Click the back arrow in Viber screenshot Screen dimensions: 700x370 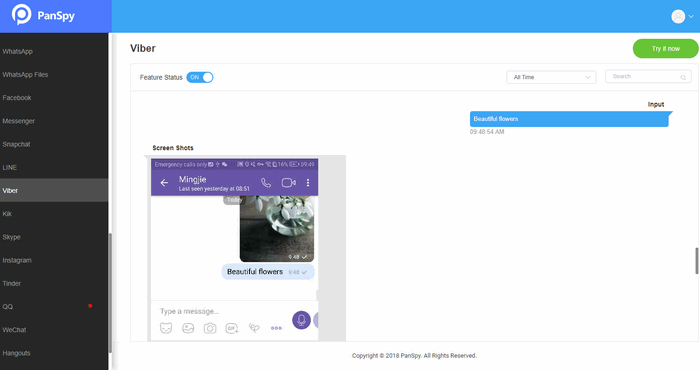(x=164, y=183)
